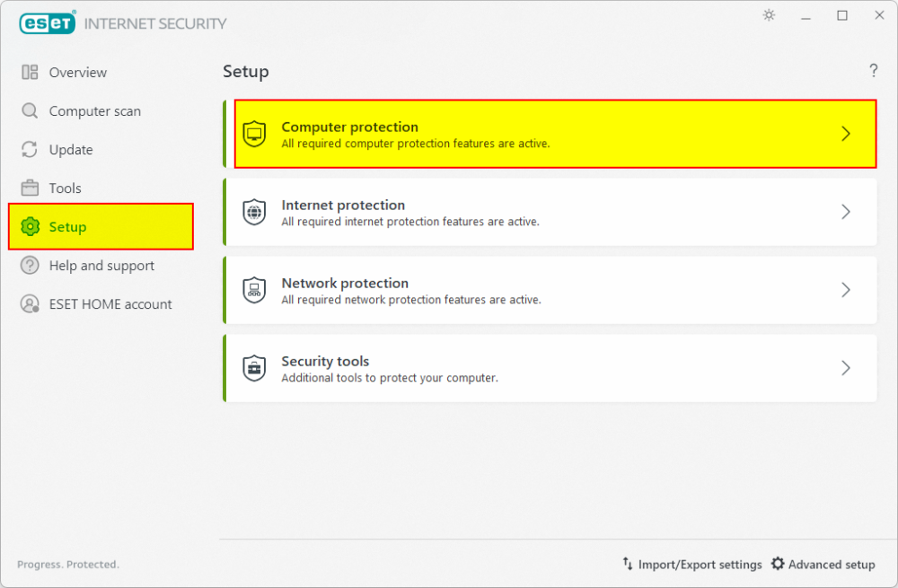898x588 pixels.
Task: Click the Network protection shield icon
Action: (255, 290)
